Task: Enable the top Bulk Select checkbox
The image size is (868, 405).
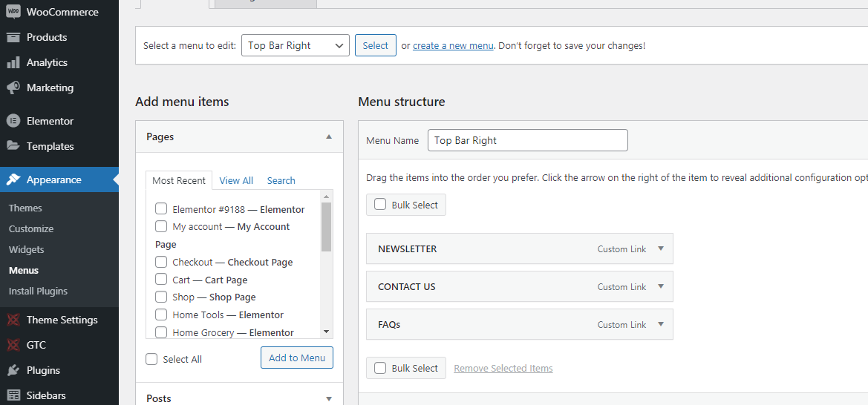Action: pos(380,205)
